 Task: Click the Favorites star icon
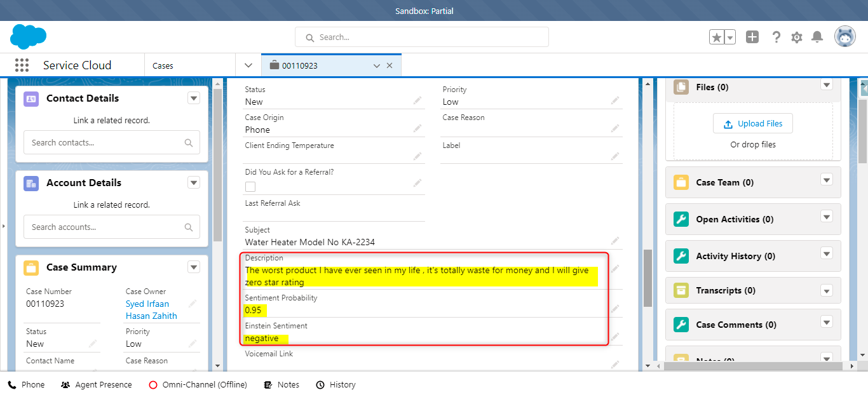pos(717,37)
